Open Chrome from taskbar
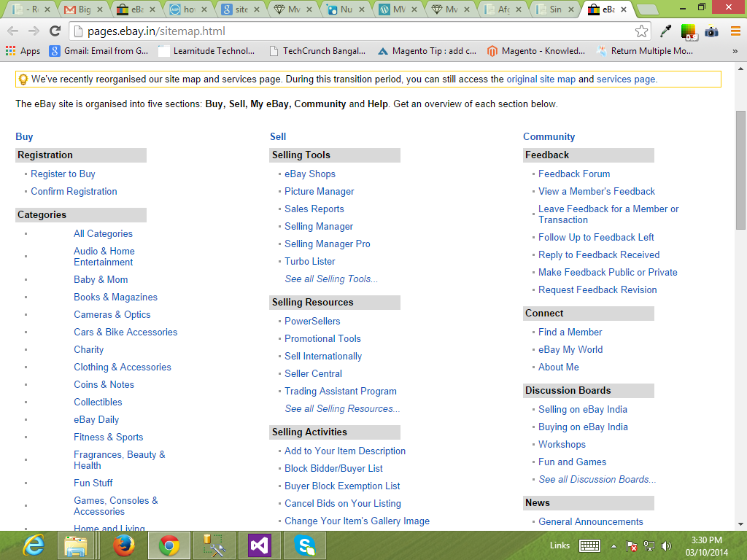This screenshot has height=560, width=747. (169, 545)
